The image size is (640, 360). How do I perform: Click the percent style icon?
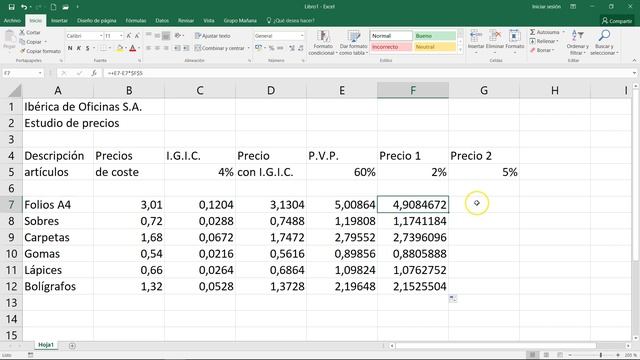pos(271,48)
